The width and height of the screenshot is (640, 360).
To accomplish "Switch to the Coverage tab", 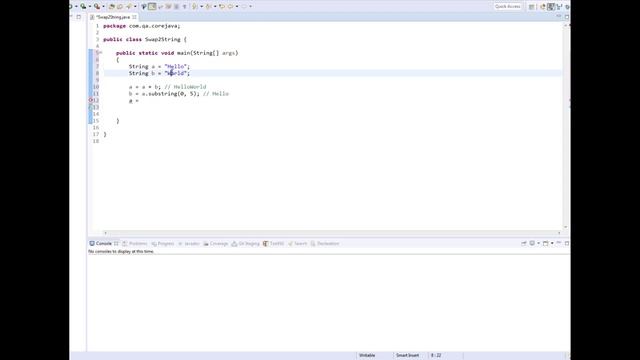I will (x=216, y=244).
